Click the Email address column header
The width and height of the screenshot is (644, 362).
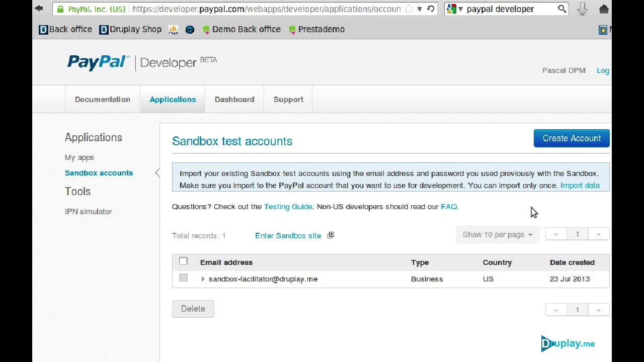pyautogui.click(x=226, y=262)
